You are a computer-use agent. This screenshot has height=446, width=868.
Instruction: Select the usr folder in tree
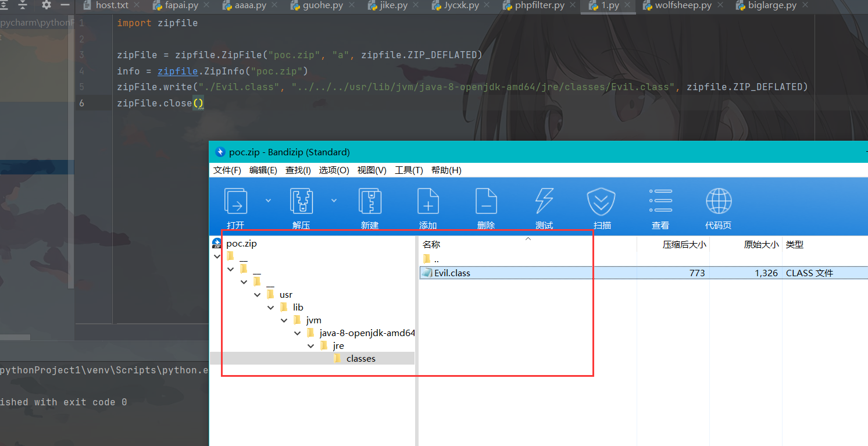285,295
